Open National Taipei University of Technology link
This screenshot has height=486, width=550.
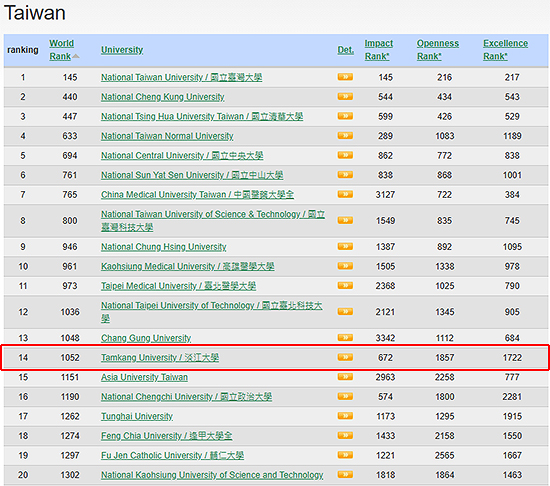212,312
